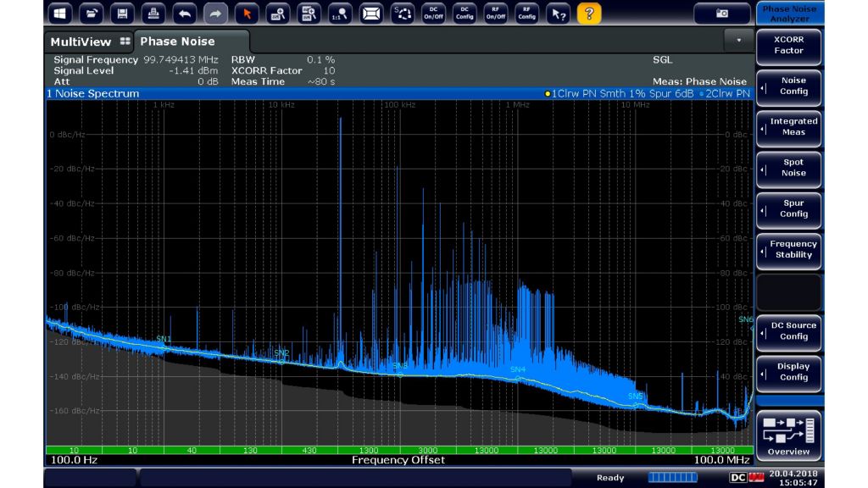Click the display layout rectangle icon
The height and width of the screenshot is (488, 868).
pos(371,14)
